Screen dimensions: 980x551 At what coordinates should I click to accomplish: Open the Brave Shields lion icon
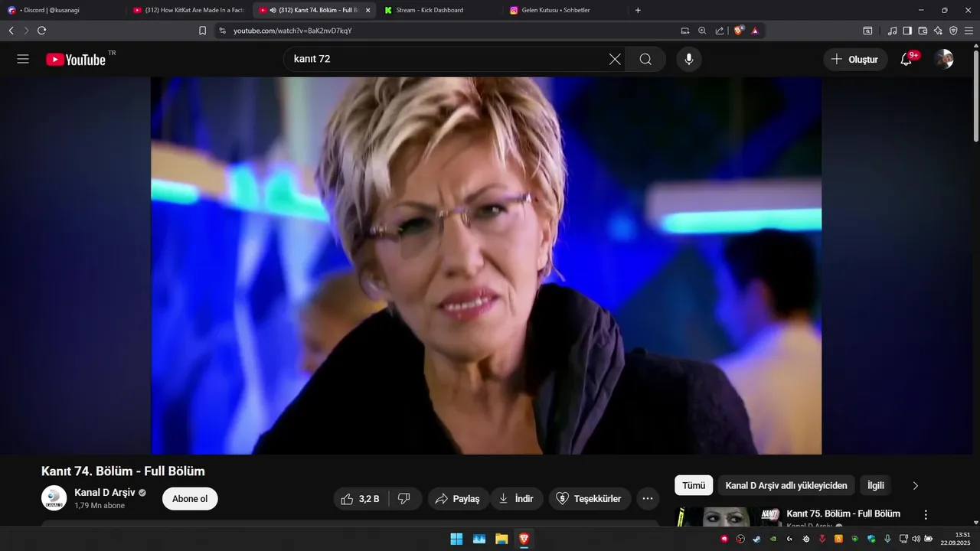click(x=739, y=31)
